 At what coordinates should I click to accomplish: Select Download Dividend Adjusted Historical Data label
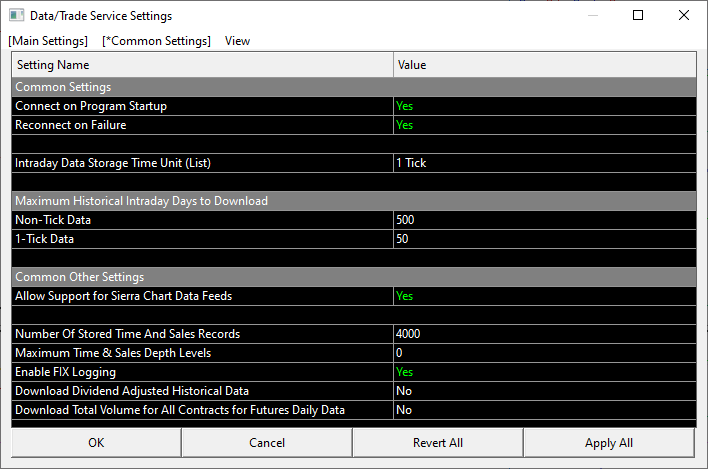(202, 391)
